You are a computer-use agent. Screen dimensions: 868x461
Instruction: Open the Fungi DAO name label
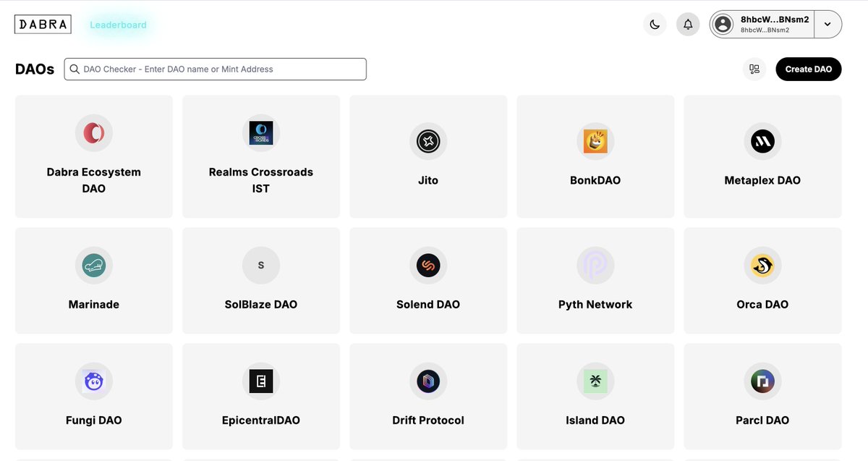tap(94, 420)
